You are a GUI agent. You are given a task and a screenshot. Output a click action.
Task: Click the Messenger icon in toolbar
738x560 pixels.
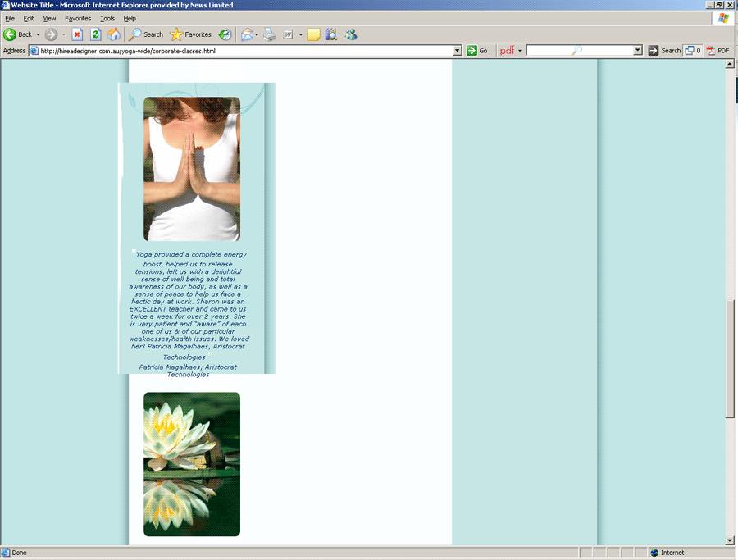pos(351,34)
